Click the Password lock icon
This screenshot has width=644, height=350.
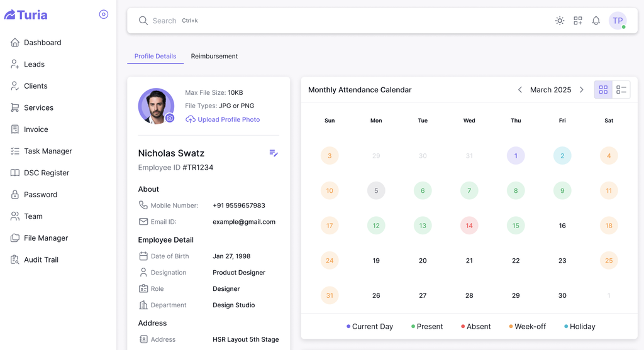(x=15, y=195)
